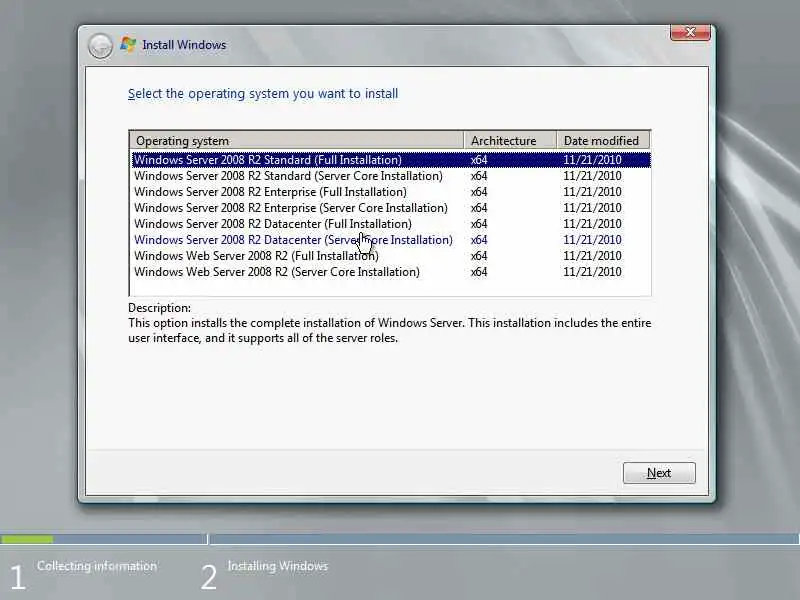Sort by the Operating system column header
Image resolution: width=800 pixels, height=600 pixels.
coord(296,140)
